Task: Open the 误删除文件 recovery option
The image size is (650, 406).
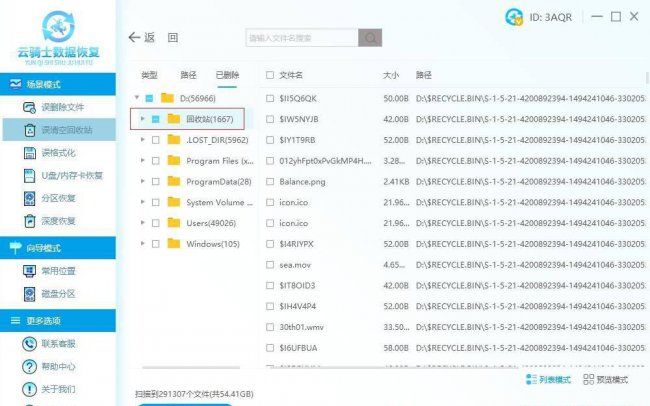Action: click(53, 107)
